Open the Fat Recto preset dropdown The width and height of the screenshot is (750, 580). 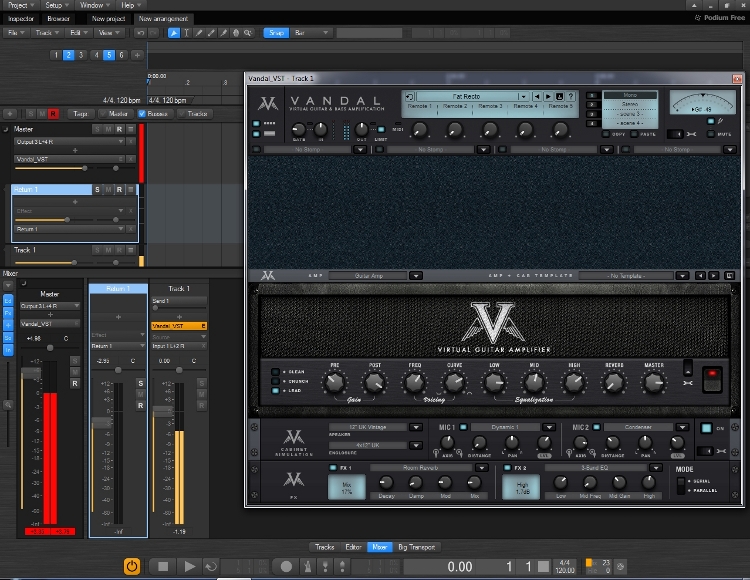click(522, 96)
